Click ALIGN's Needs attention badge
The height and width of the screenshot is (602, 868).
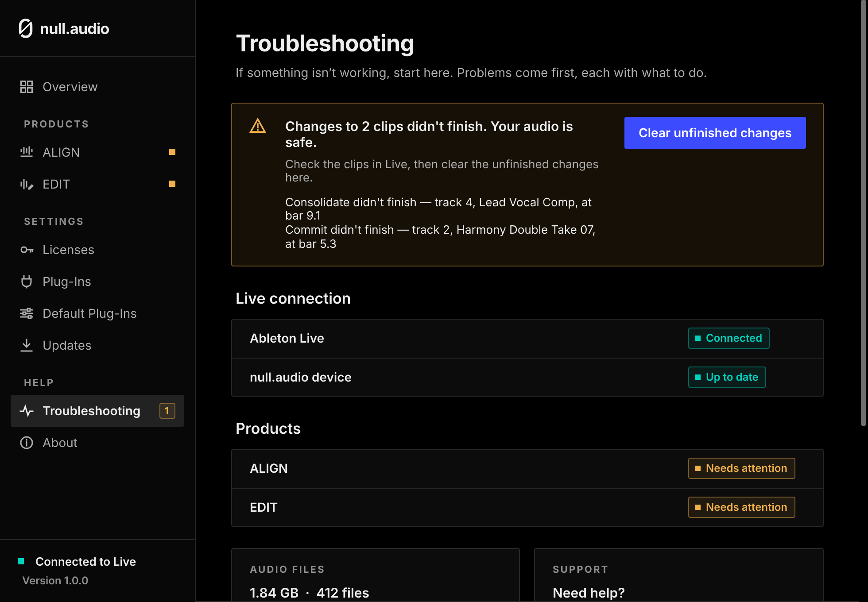[x=741, y=468]
